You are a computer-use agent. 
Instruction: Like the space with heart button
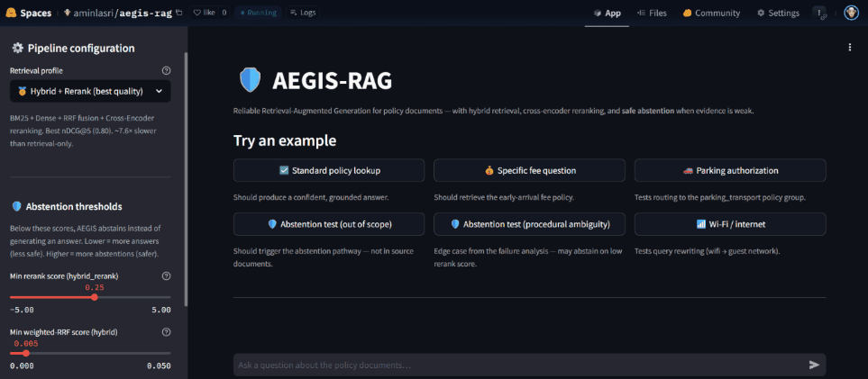click(x=203, y=13)
